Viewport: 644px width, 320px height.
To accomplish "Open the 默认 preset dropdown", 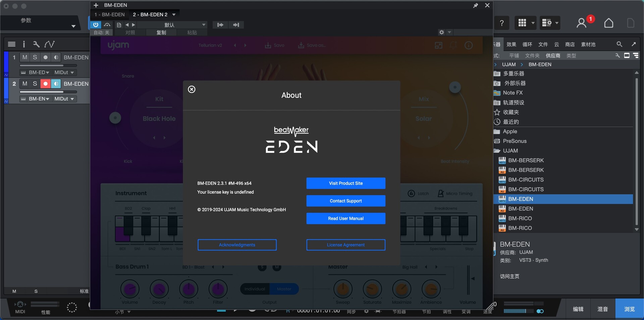I will coord(172,25).
